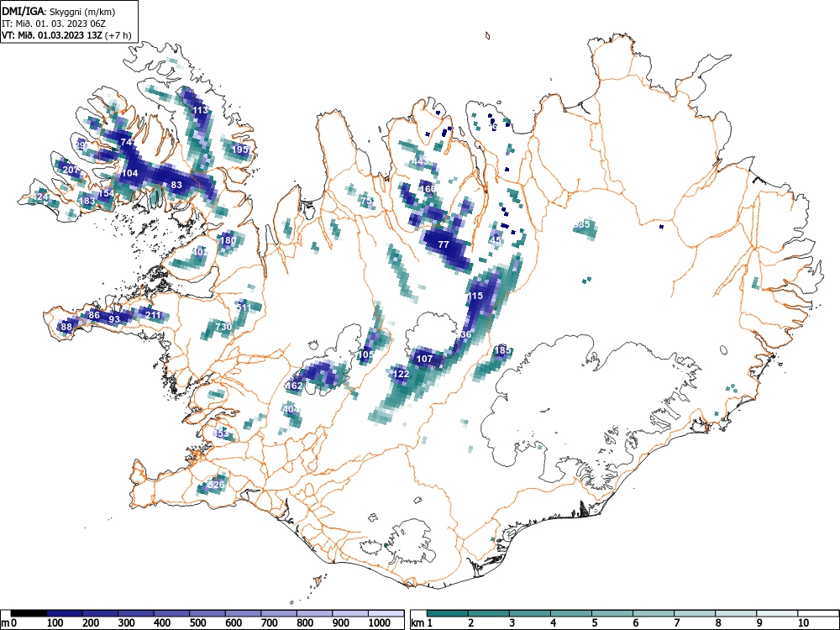Click the black 0–100 m legend swatch
840x630 pixels.
coord(29,613)
